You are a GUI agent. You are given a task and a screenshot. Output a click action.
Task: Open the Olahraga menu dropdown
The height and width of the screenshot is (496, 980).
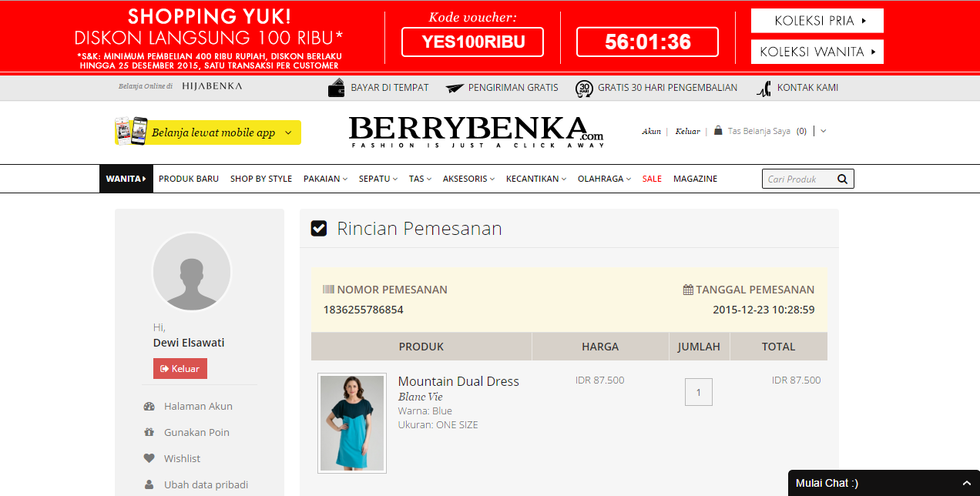coord(604,179)
